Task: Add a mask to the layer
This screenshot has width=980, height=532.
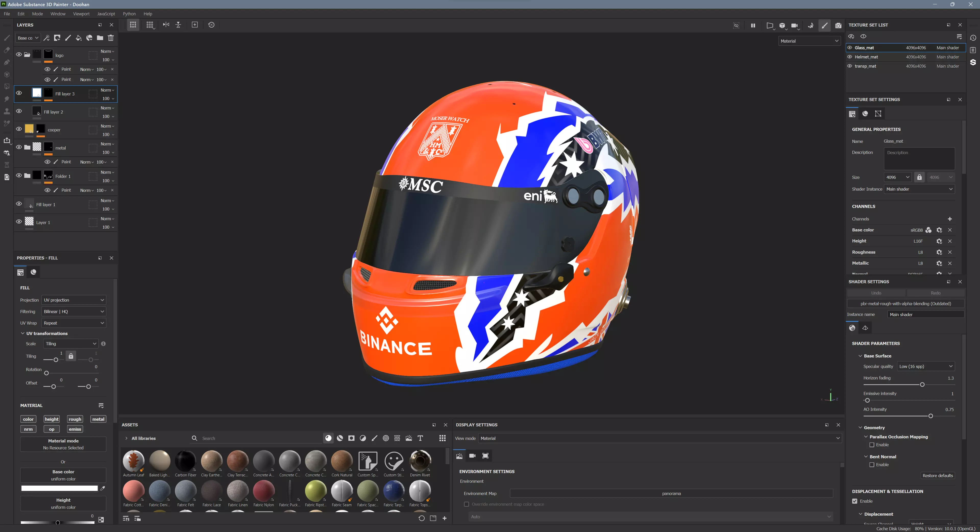Action: [x=57, y=38]
